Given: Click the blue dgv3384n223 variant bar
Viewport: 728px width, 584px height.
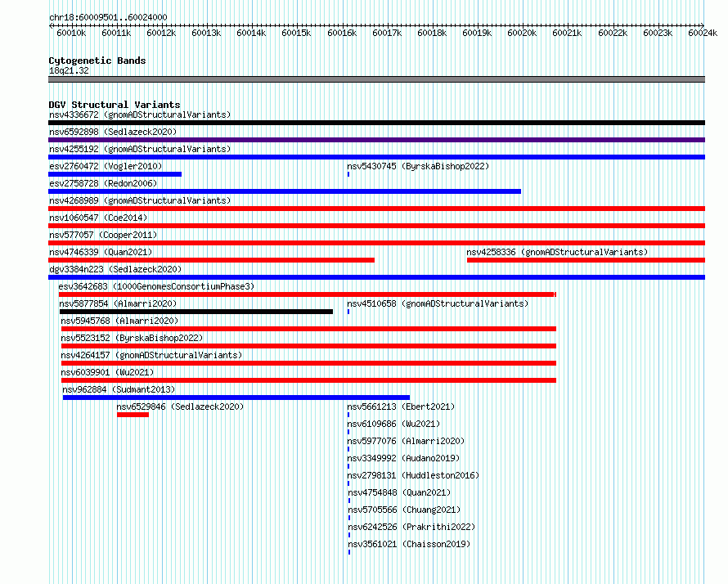Looking at the screenshot, I should (x=376, y=277).
